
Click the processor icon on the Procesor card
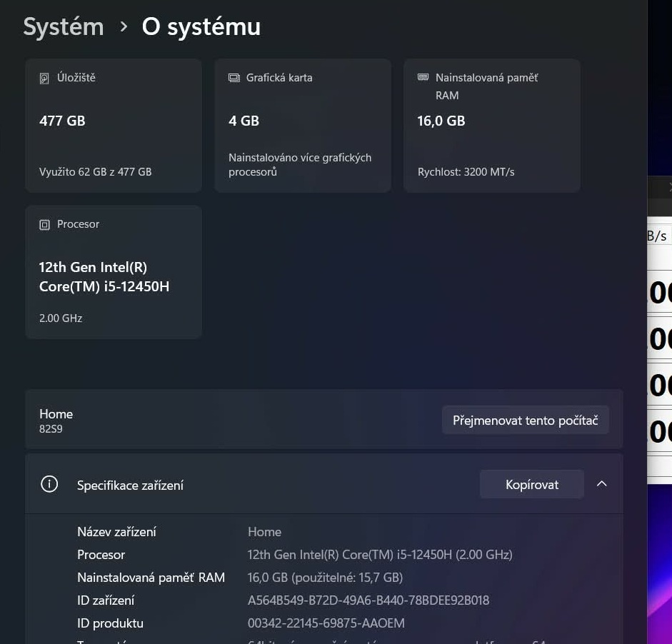(x=46, y=223)
